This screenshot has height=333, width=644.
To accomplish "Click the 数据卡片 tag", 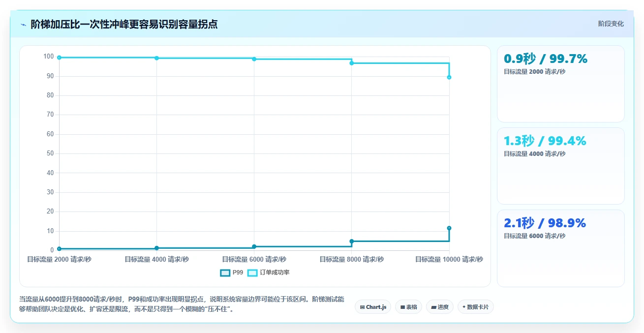I will pos(475,307).
